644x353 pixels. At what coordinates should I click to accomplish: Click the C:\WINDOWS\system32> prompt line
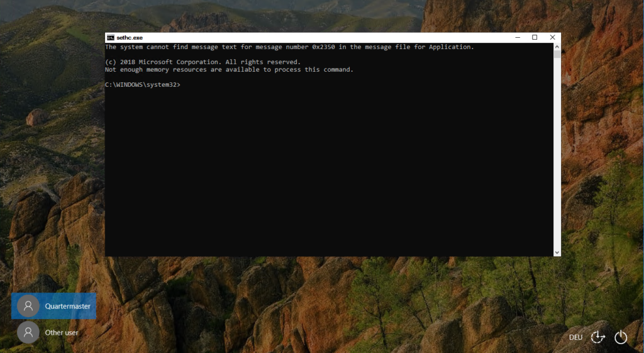[x=143, y=85]
